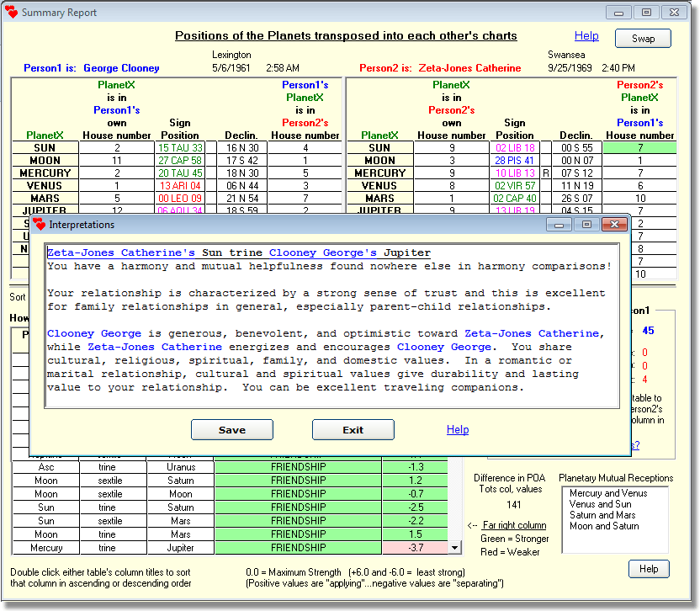700x611 pixels.
Task: Minimize the Interpretations dialog
Action: (x=559, y=225)
